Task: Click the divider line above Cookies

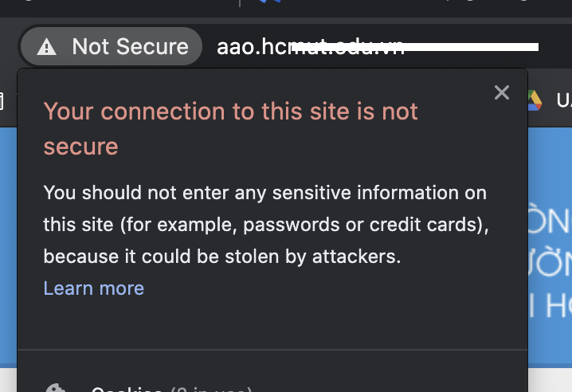Action: 272,349
